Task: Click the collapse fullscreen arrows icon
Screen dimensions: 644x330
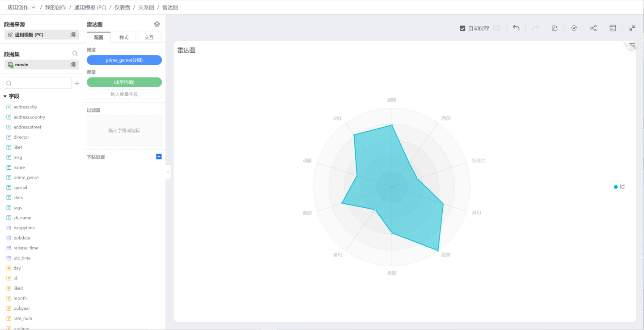Action: click(632, 28)
